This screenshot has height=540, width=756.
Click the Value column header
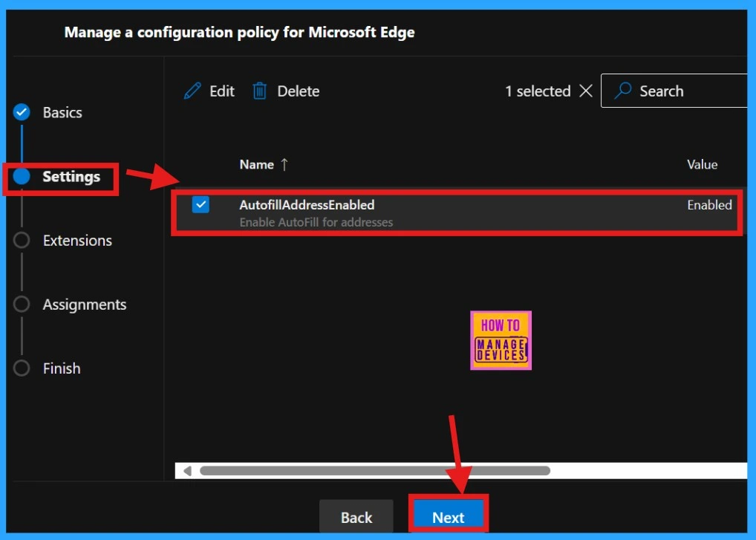point(702,164)
